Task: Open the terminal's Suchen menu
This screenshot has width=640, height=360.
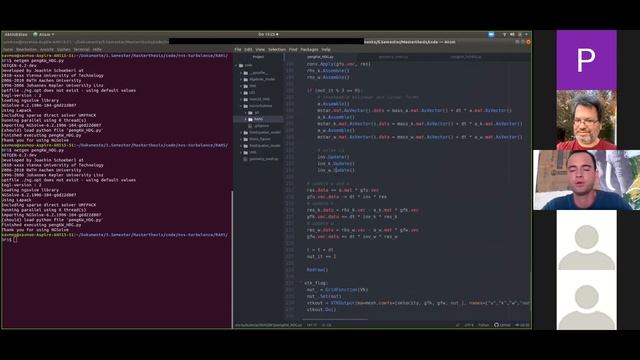Action: [63, 49]
